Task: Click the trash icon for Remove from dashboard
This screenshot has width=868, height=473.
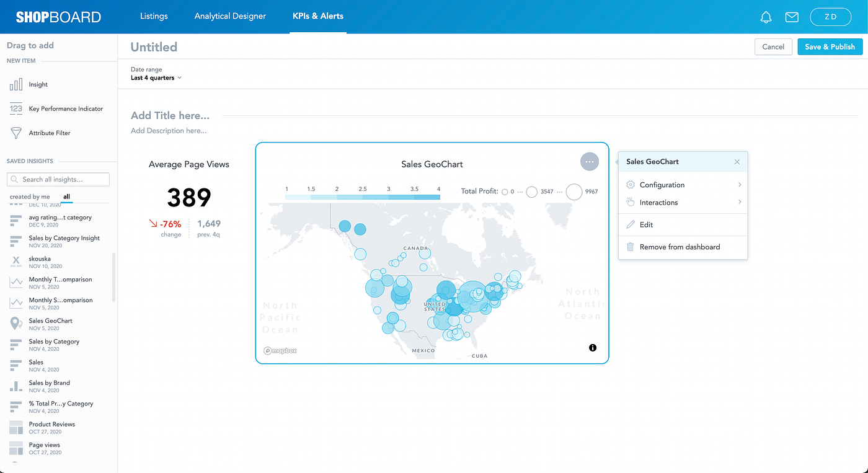Action: point(630,247)
